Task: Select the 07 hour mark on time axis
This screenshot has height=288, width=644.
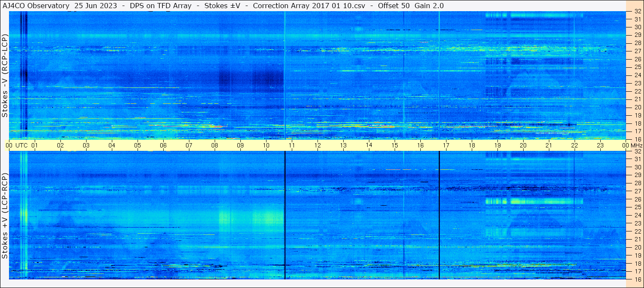Action: (x=189, y=145)
